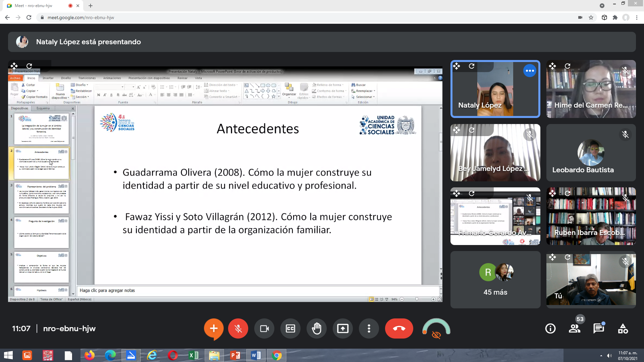Click the orange plus add-on button
Viewport: 644px width, 362px height.
[x=214, y=328]
